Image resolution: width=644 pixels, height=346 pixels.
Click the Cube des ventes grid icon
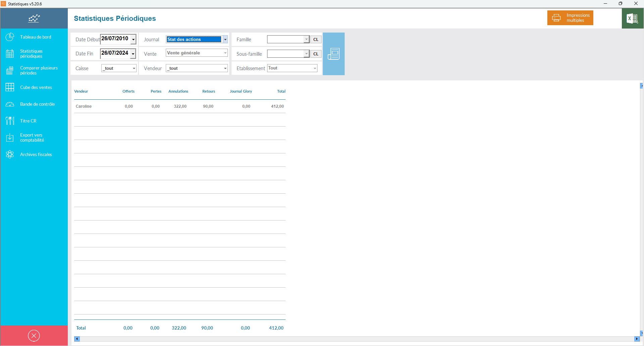point(10,87)
